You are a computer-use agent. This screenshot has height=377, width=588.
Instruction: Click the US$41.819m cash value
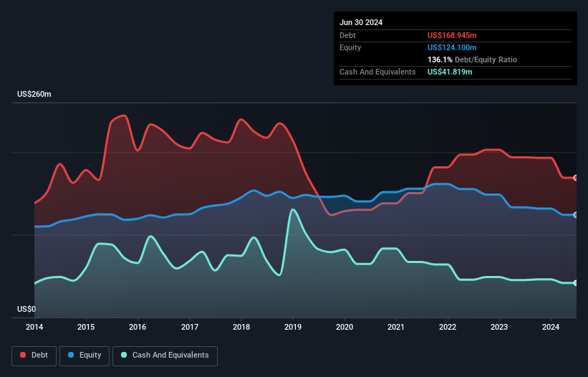point(450,72)
